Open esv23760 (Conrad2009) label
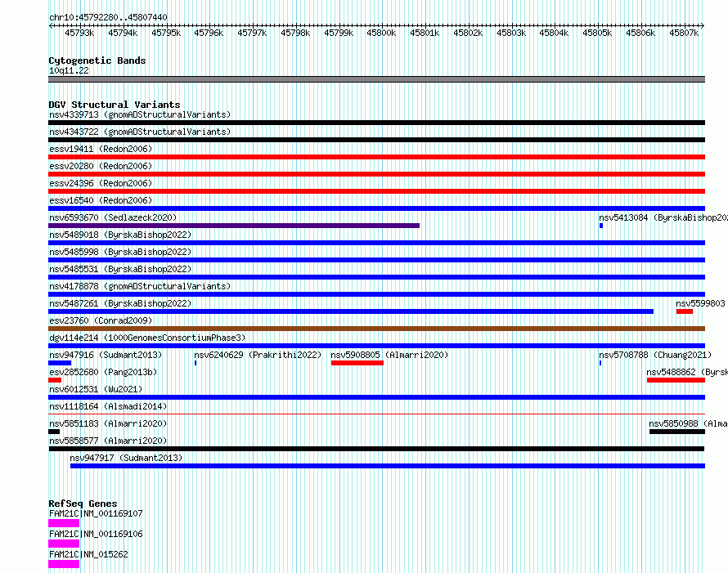This screenshot has height=573, width=728. point(101,320)
